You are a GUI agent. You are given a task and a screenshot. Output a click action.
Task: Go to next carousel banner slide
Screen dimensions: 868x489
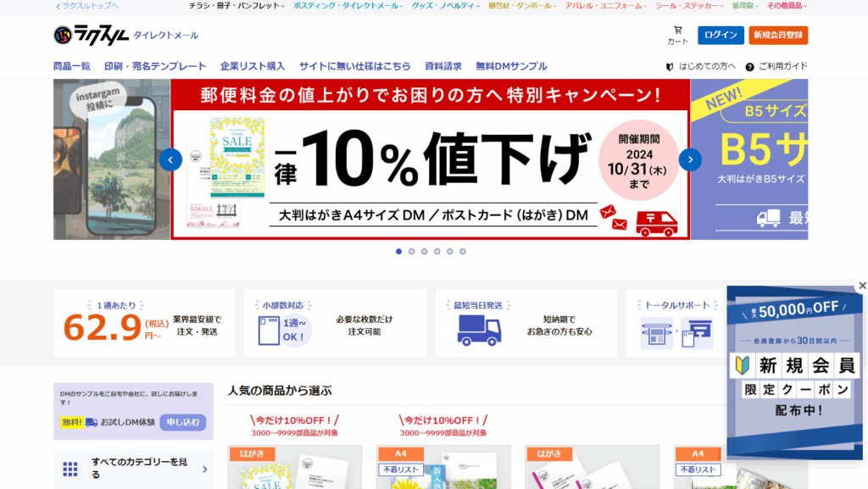(690, 159)
